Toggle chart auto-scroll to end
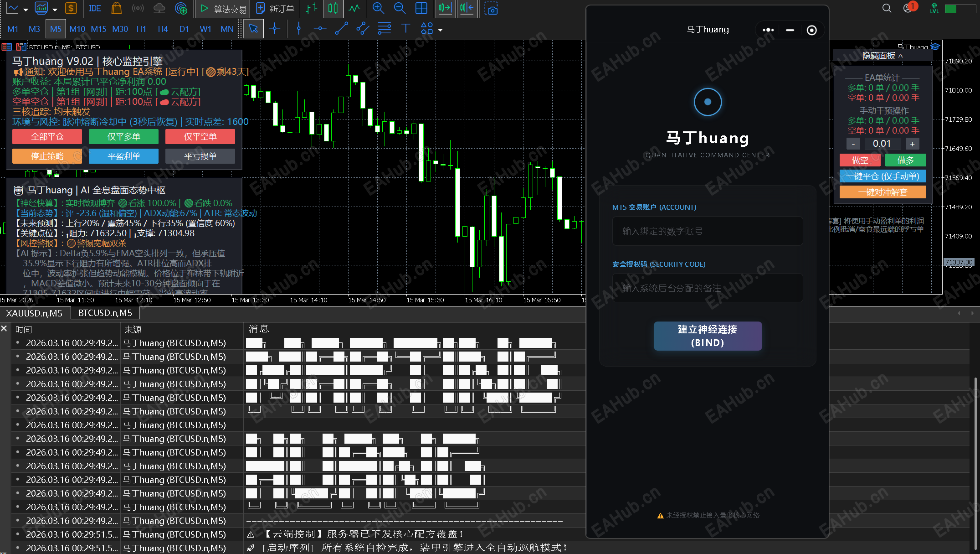Viewport: 980px width, 554px height. click(x=445, y=8)
